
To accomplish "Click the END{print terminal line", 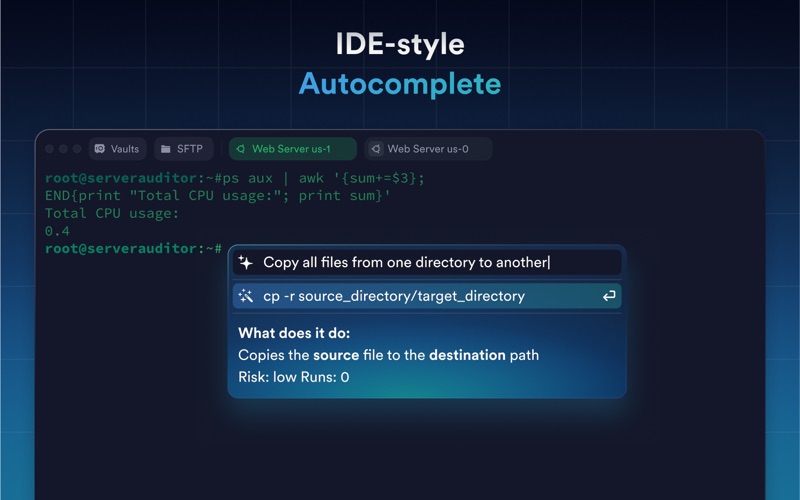I will coord(218,196).
